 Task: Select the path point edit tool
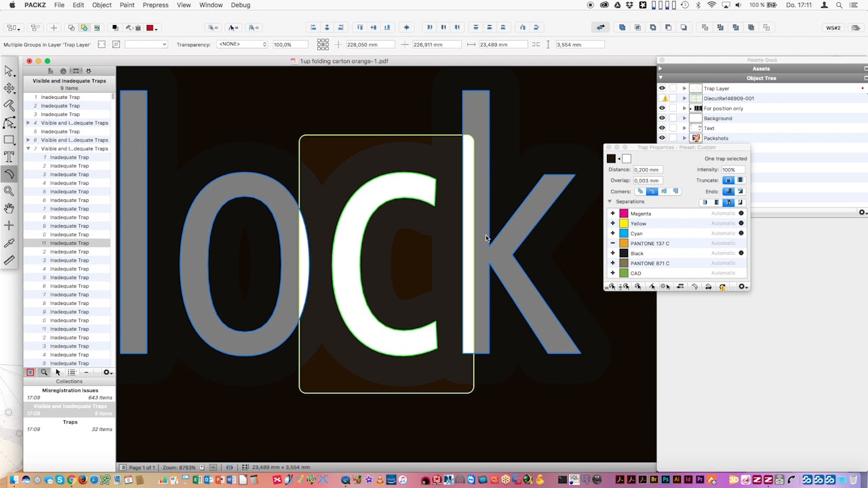[9, 123]
